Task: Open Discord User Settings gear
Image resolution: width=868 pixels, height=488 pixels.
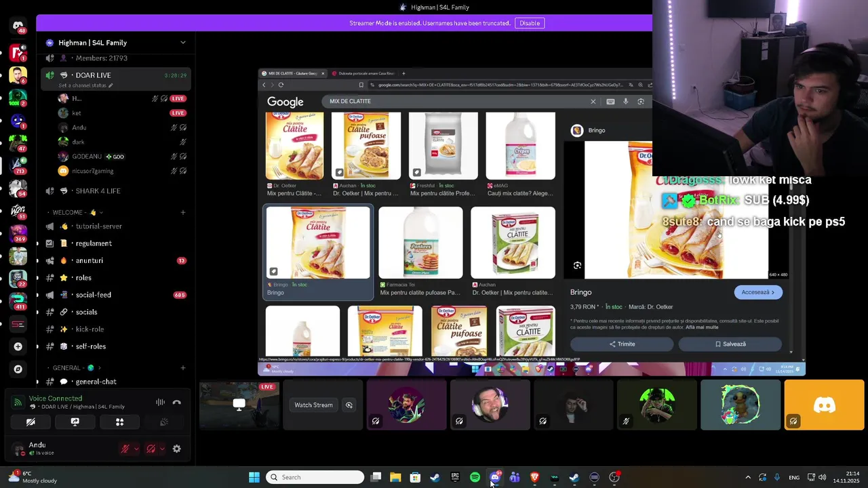Action: coord(177,449)
